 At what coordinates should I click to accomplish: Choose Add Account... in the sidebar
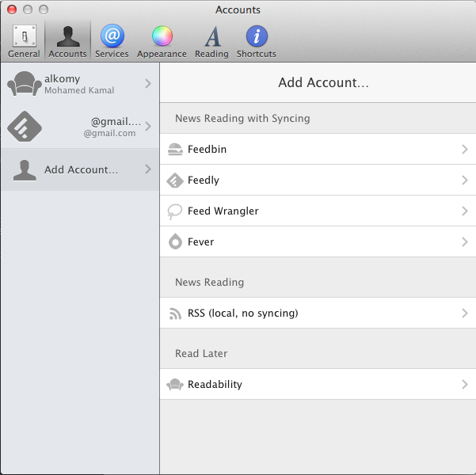pyautogui.click(x=80, y=169)
